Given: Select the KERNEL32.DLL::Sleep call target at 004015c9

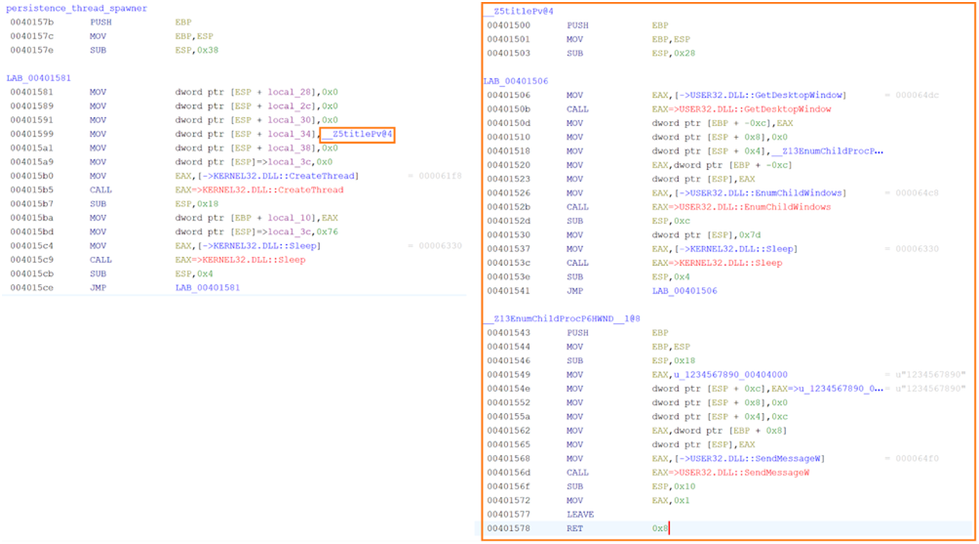Looking at the screenshot, I should [240, 260].
